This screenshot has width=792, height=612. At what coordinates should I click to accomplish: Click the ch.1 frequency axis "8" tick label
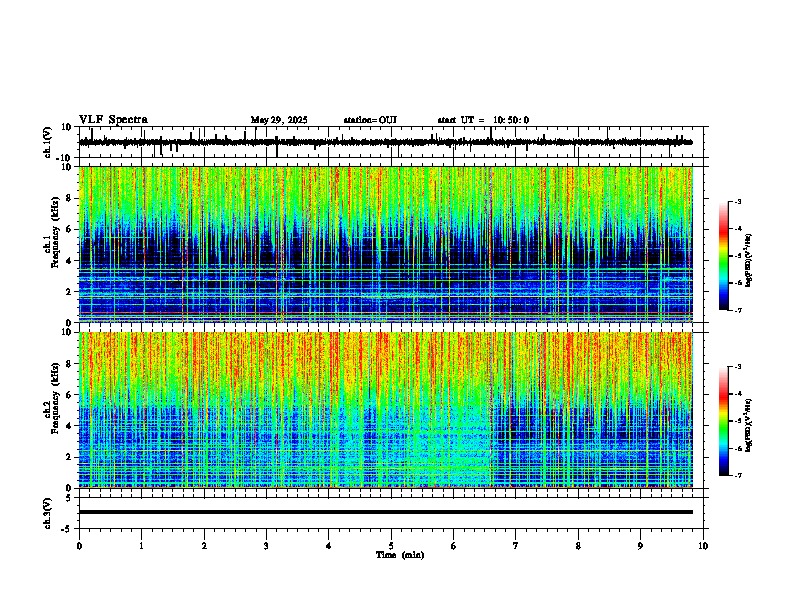(x=71, y=198)
